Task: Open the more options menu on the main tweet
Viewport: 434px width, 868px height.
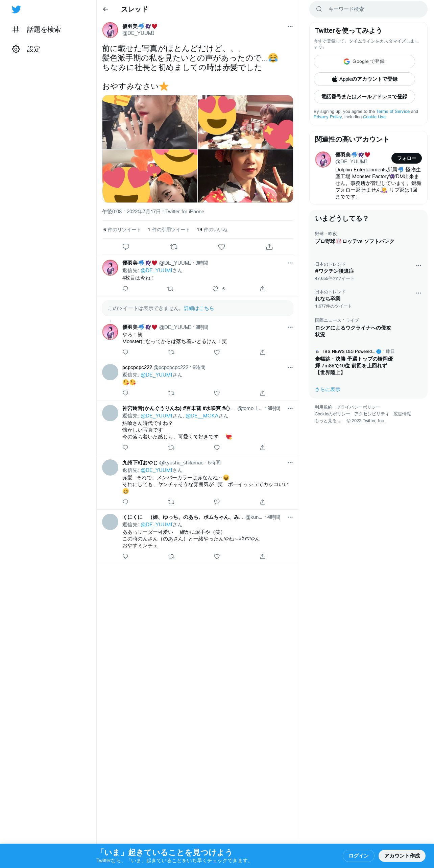Action: 290,26
